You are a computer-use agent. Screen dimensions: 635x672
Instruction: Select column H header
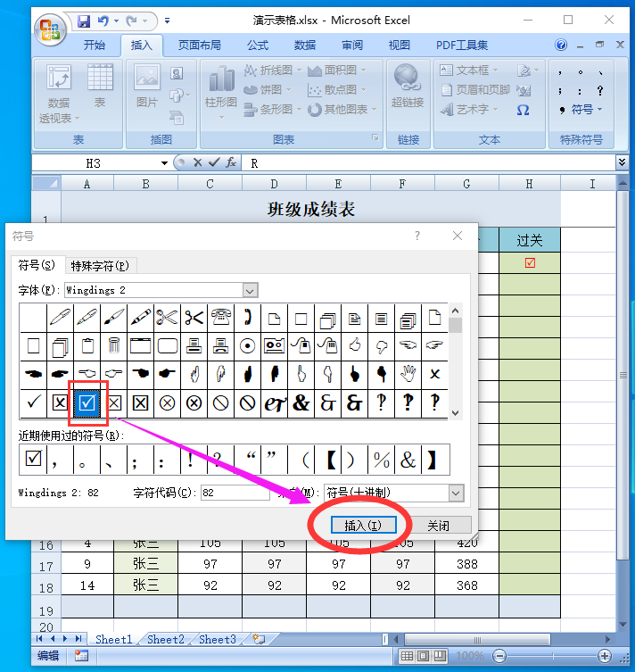click(530, 184)
